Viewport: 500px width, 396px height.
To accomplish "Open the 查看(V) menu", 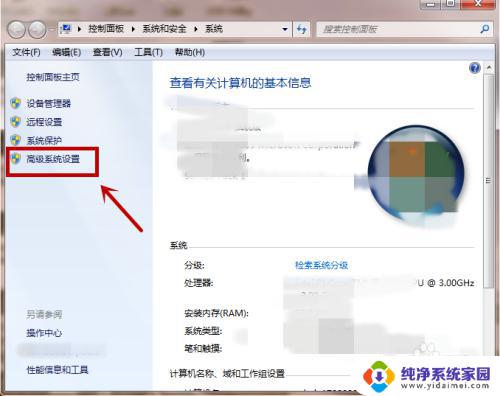I will (x=107, y=52).
